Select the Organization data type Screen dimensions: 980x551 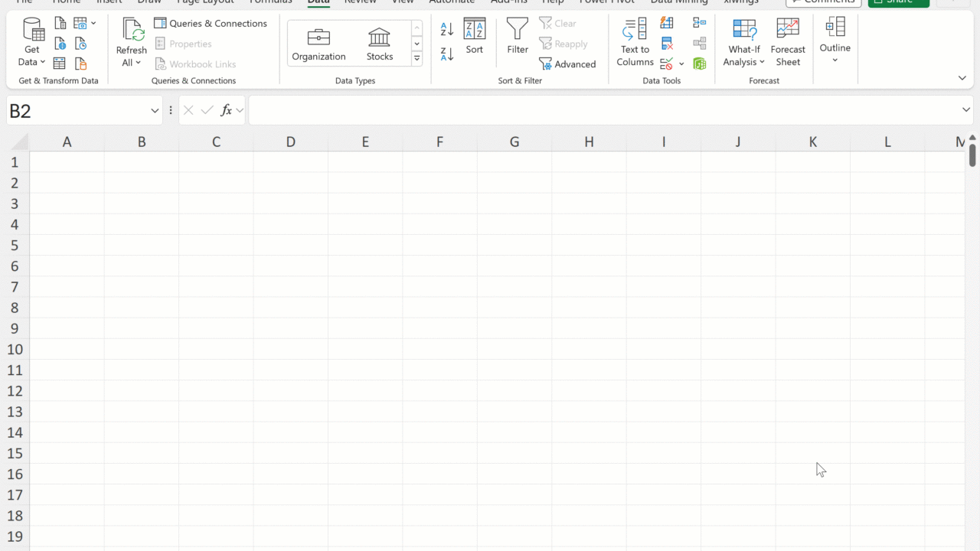[x=318, y=44]
